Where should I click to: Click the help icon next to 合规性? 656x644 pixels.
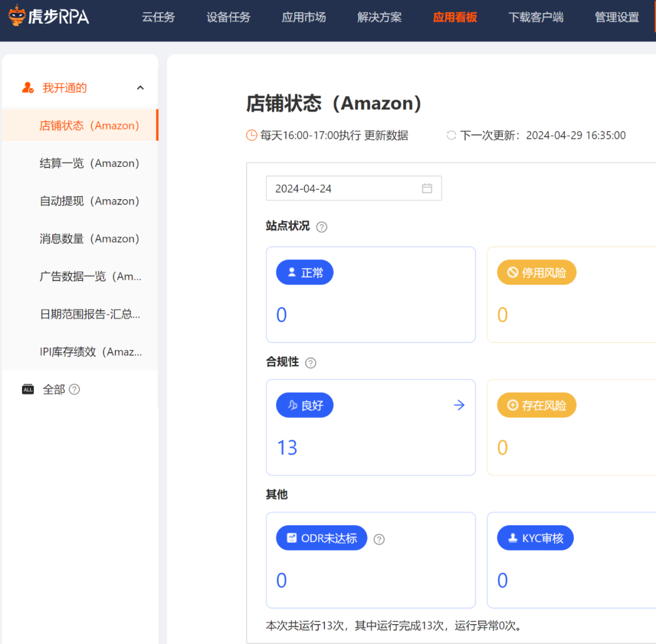(310, 362)
